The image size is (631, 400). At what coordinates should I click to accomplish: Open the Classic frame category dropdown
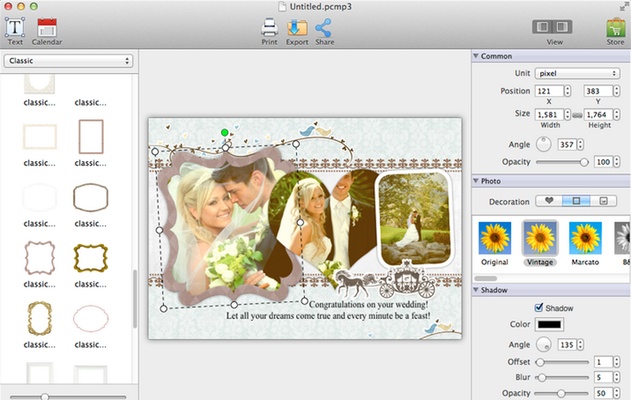pos(68,61)
